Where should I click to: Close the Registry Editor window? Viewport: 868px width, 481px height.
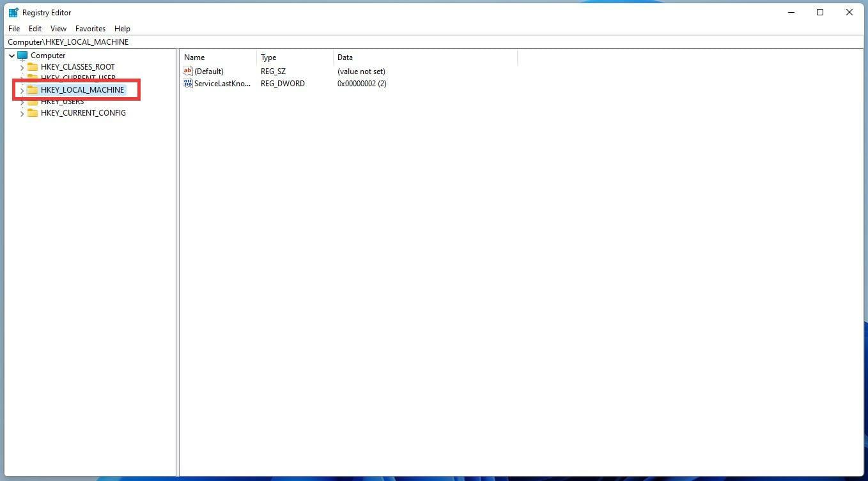[849, 12]
